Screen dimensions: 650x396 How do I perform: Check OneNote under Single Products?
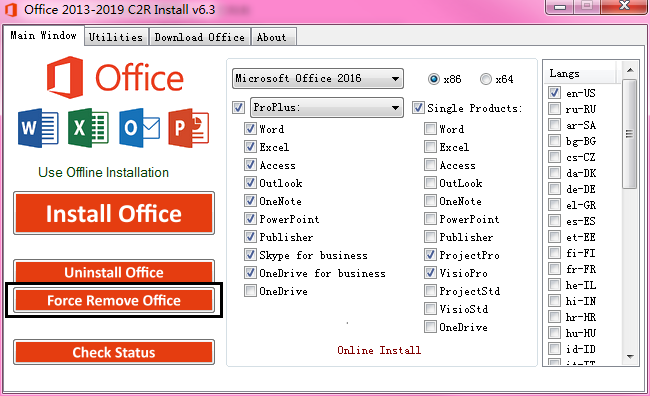[430, 201]
